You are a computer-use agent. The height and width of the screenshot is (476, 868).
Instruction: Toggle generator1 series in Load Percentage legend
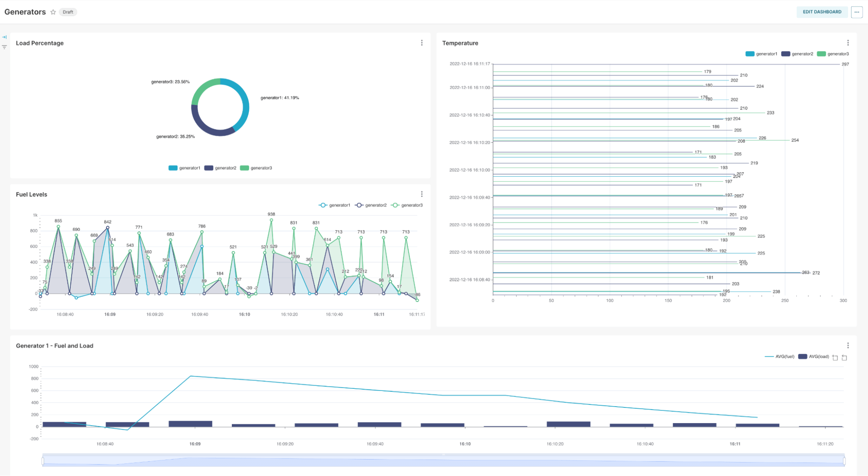(185, 168)
